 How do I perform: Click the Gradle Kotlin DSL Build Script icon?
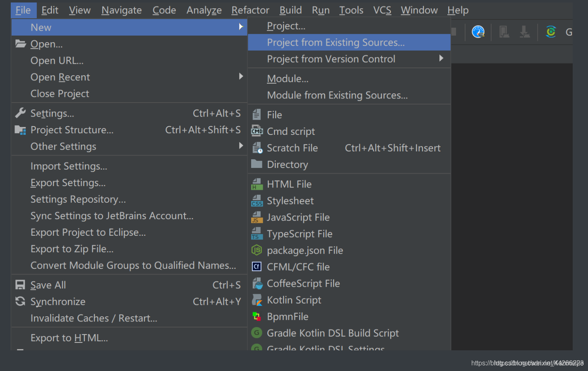click(x=257, y=333)
